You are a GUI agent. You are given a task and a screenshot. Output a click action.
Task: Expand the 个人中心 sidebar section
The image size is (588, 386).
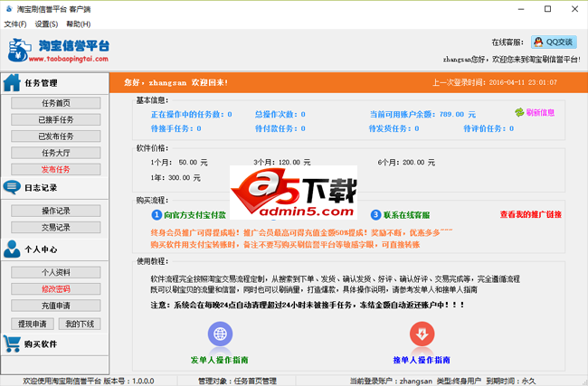(x=55, y=249)
